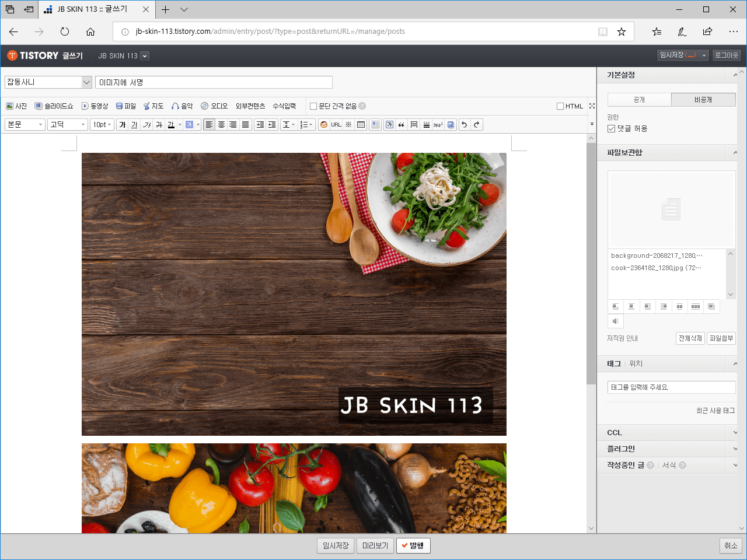Screen dimensions: 747x560
Task: Open the 10pt font size dropdown
Action: coord(102,125)
